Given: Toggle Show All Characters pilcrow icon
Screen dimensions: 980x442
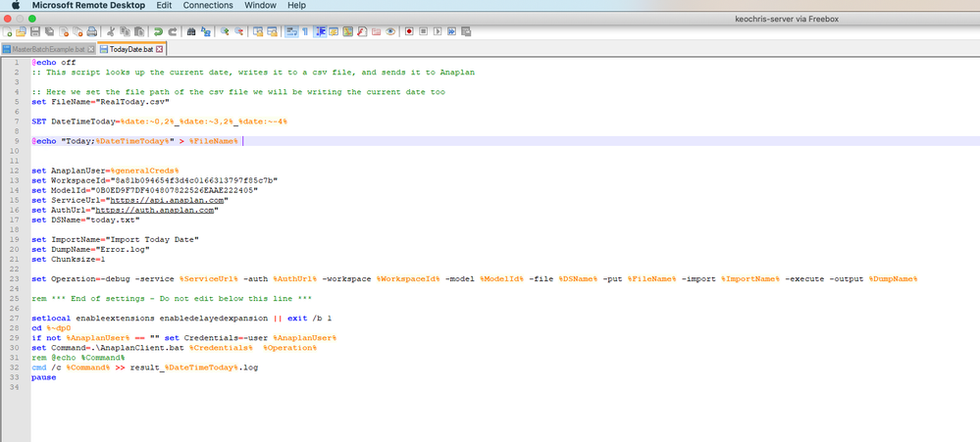Looking at the screenshot, I should coord(305,31).
